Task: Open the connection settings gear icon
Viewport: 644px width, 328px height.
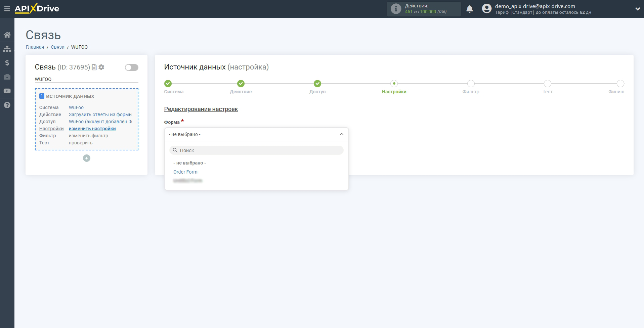Action: click(x=101, y=67)
